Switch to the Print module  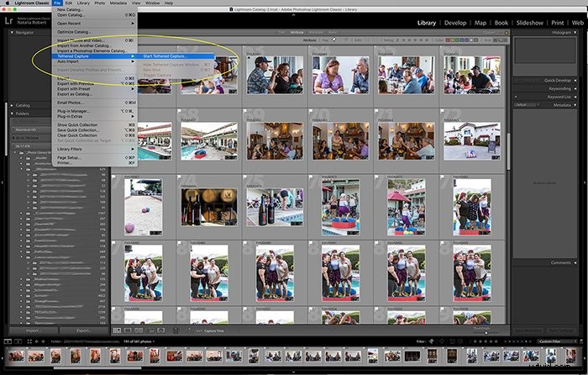(x=558, y=23)
